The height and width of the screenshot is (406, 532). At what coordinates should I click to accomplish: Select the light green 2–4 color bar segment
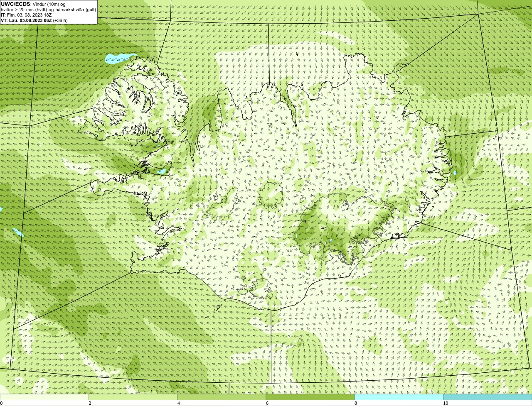pyautogui.click(x=133, y=397)
